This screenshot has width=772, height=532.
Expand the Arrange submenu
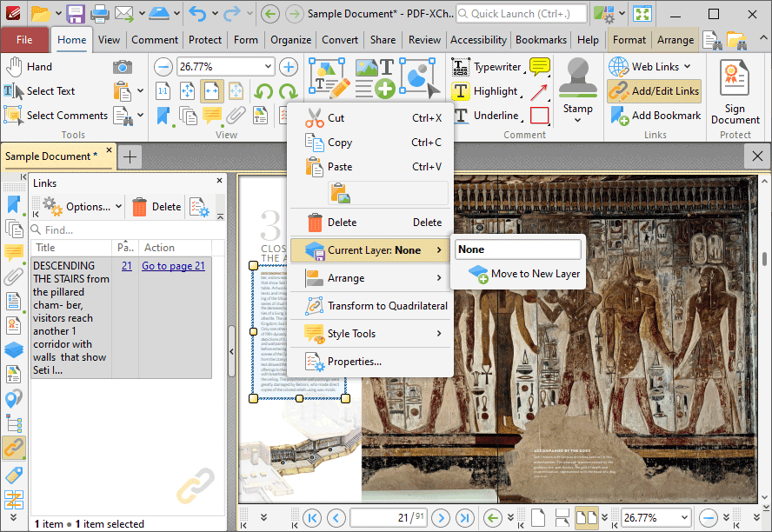pyautogui.click(x=369, y=278)
